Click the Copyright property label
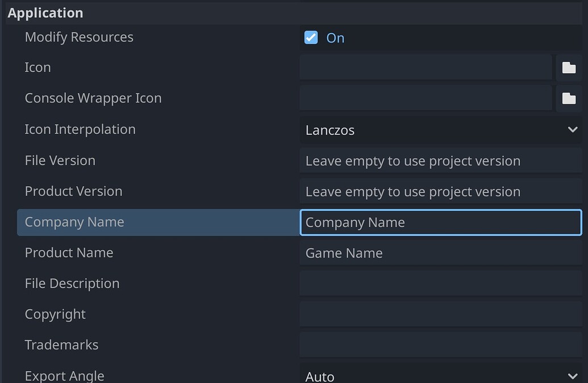 click(x=55, y=314)
